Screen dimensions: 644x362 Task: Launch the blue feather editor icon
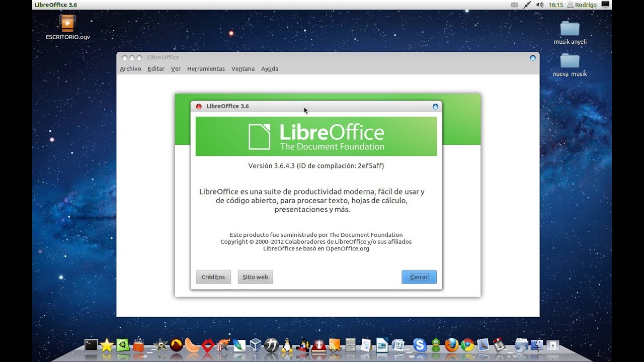[239, 345]
